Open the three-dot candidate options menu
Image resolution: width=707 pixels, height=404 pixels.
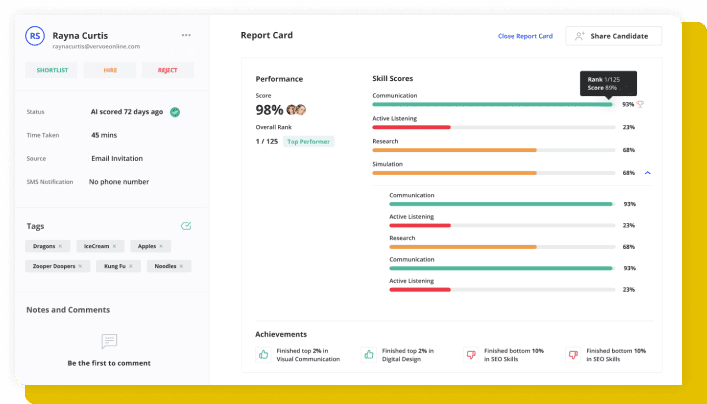click(186, 35)
